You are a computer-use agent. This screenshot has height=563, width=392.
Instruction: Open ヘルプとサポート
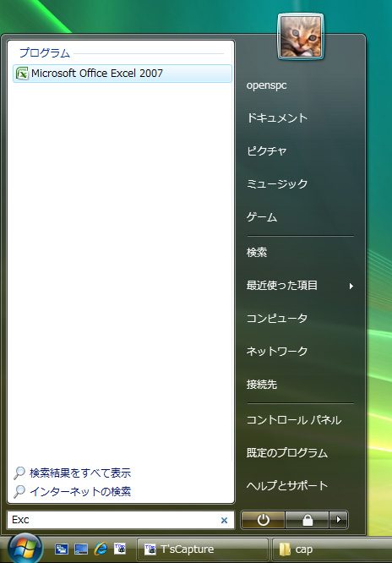[287, 486]
